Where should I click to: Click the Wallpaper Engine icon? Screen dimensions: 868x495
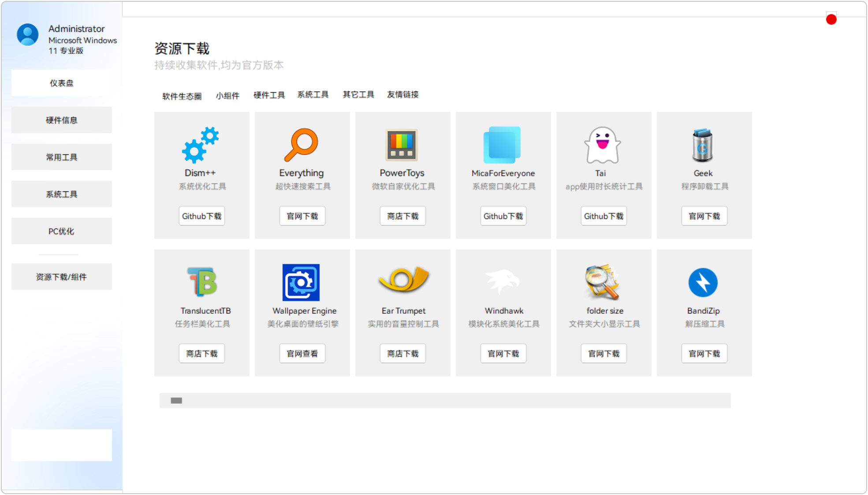tap(301, 283)
